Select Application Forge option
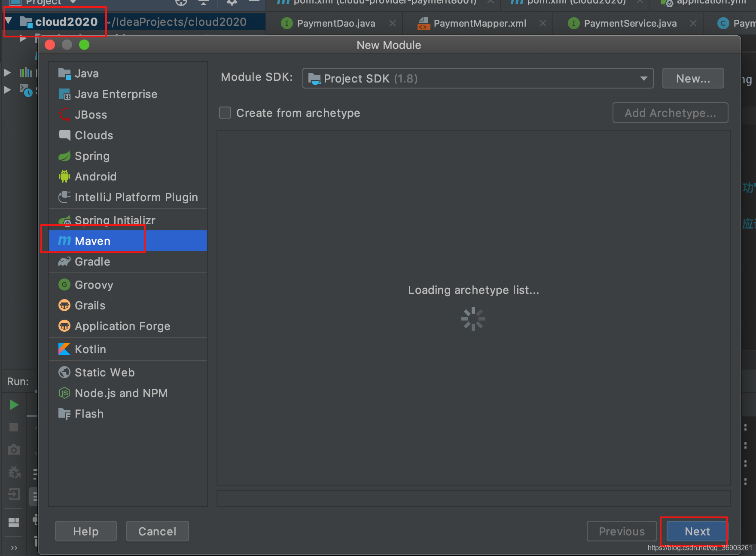 128,326
